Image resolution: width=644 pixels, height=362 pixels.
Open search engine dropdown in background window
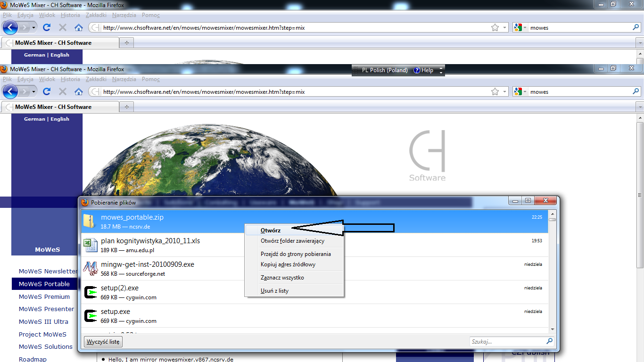point(525,28)
